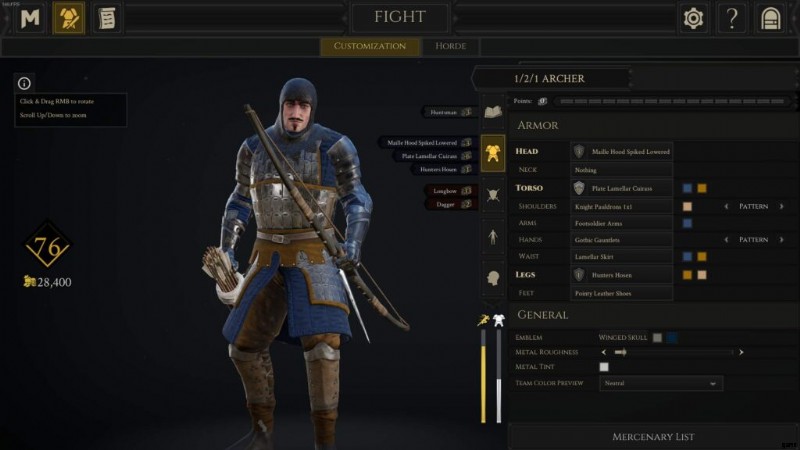The height and width of the screenshot is (450, 800).
Task: Switch to the Horde tab
Action: [451, 46]
